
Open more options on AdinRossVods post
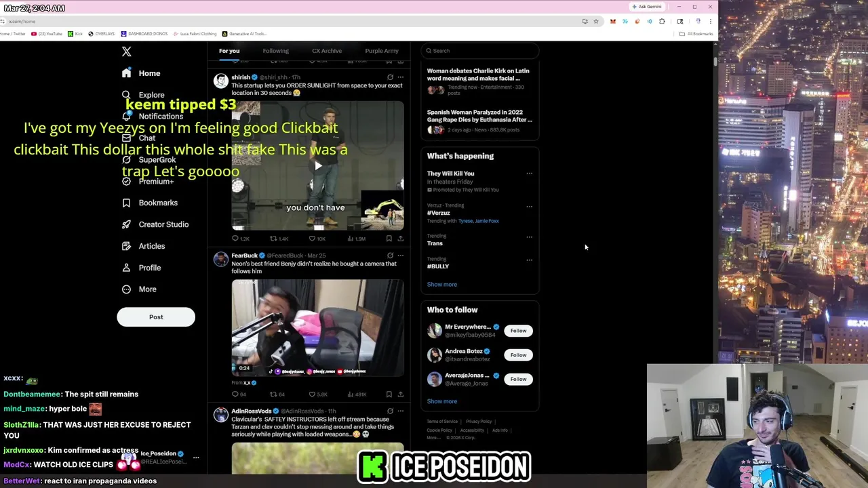point(400,411)
